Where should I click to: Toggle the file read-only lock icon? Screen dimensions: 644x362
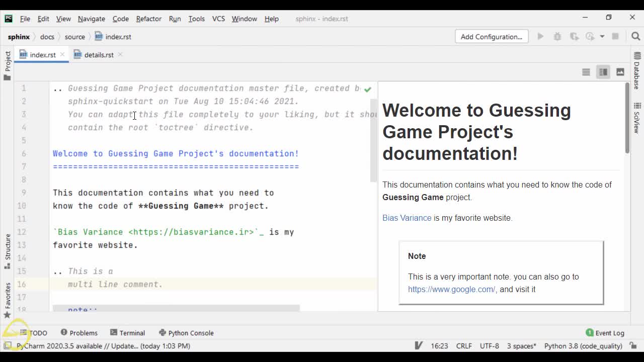[x=631, y=346]
